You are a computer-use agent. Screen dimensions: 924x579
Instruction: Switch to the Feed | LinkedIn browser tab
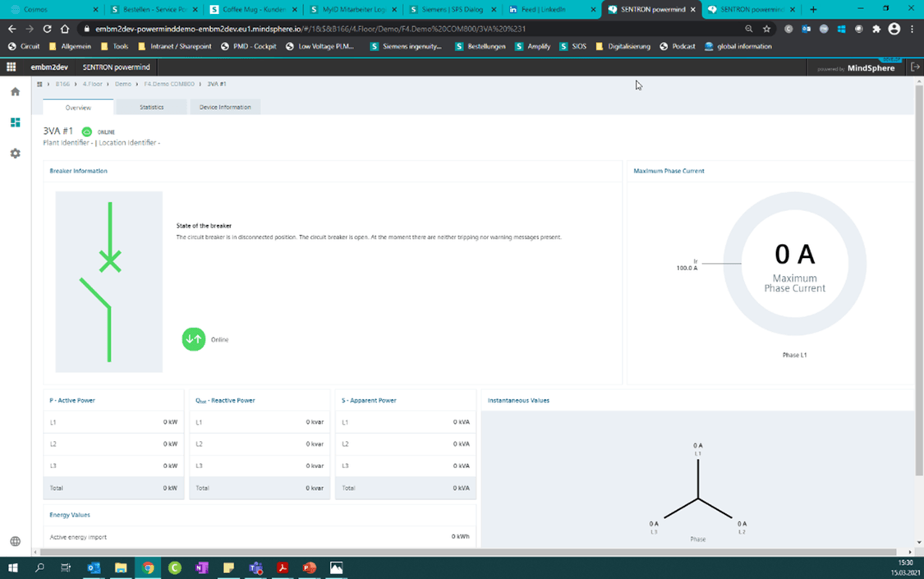click(x=551, y=9)
